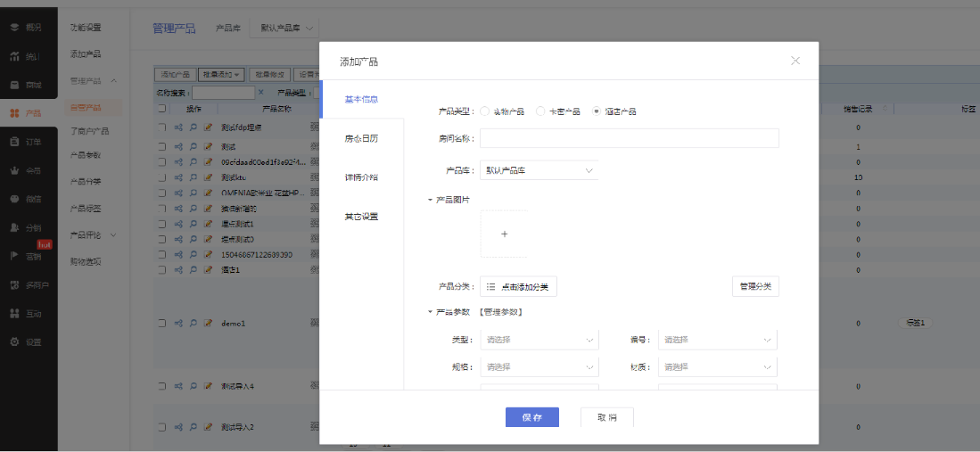Click the 点击添加分类 button
Viewport: 980px width, 452px height.
coord(518,286)
